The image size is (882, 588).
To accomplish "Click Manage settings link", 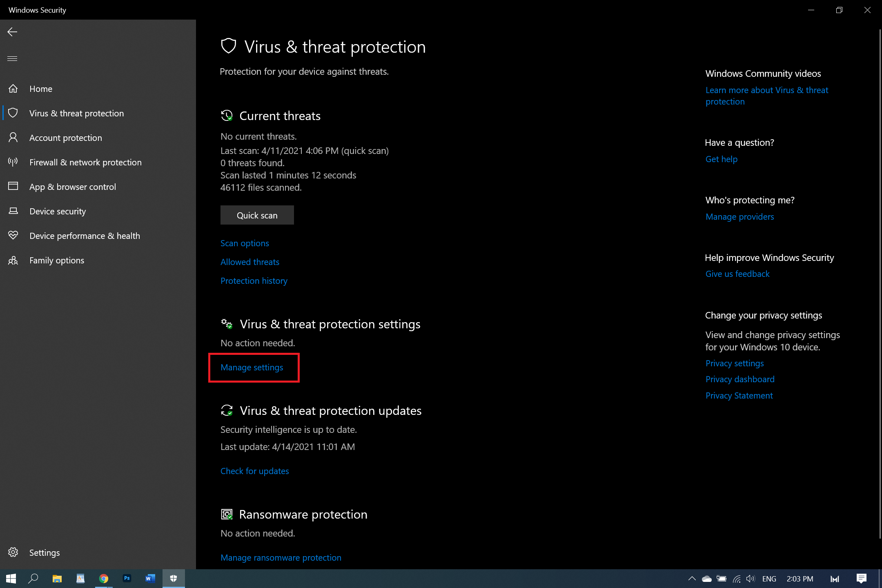I will (x=252, y=367).
